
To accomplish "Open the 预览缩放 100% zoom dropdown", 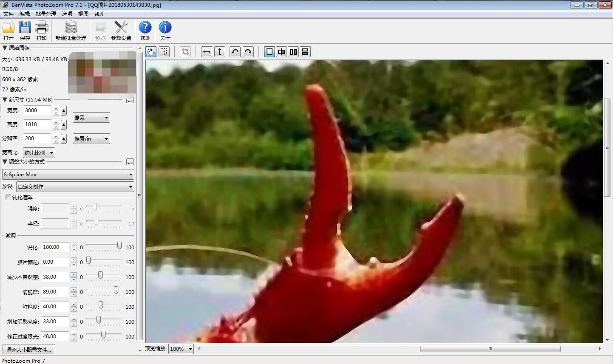I will click(181, 349).
